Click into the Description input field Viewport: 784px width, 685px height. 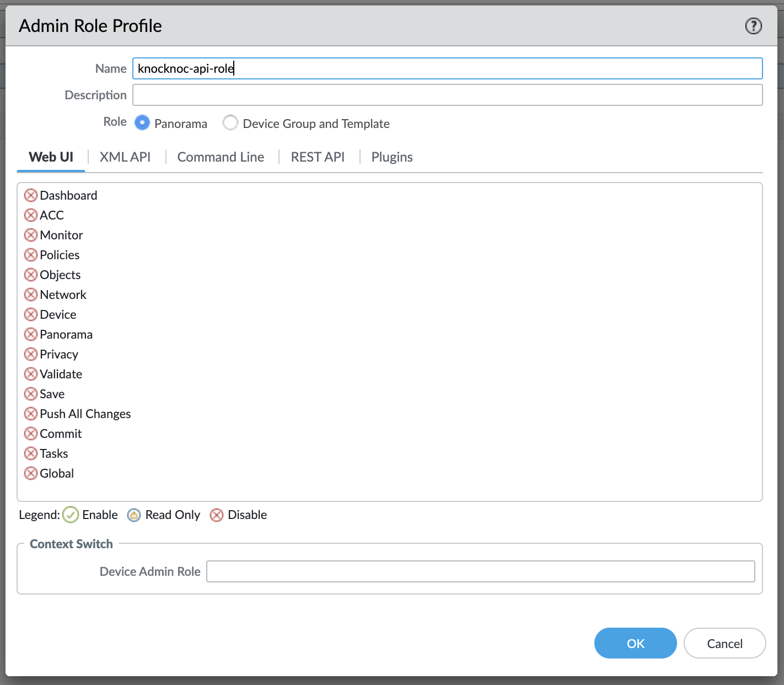[447, 95]
